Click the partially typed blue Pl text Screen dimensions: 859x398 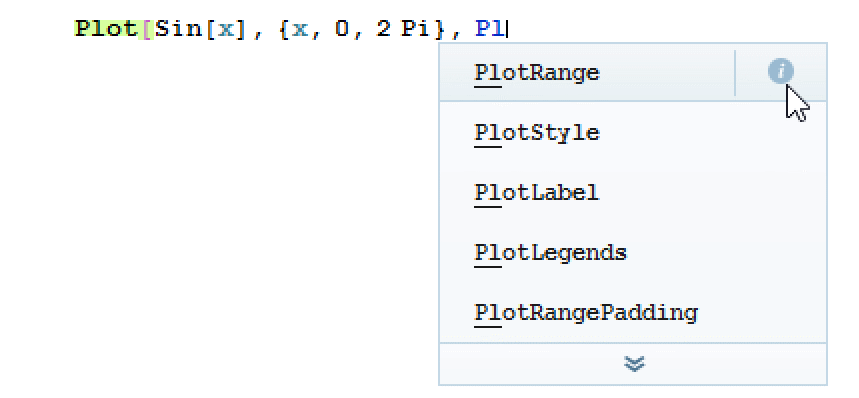pyautogui.click(x=489, y=28)
